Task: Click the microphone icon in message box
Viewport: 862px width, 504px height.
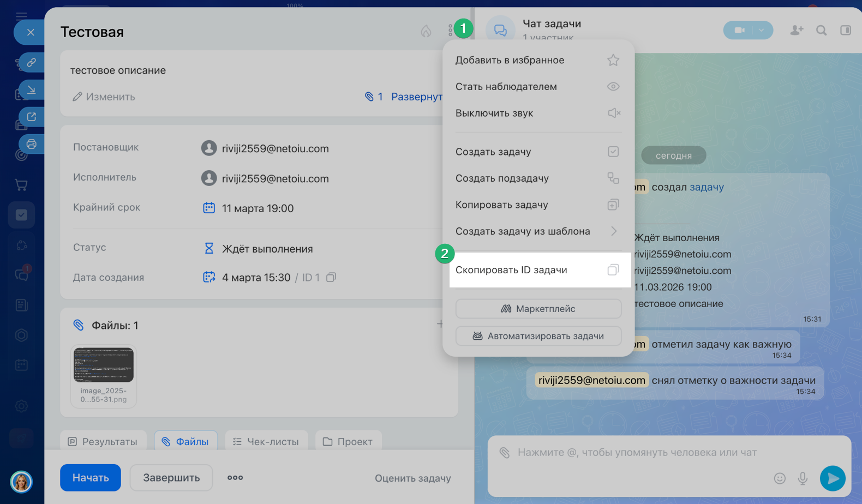Action: [x=803, y=478]
